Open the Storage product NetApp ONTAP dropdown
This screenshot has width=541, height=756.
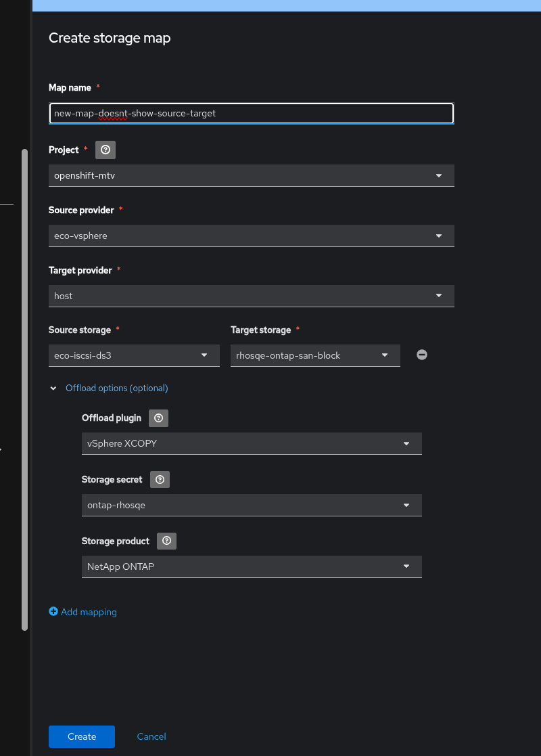251,566
